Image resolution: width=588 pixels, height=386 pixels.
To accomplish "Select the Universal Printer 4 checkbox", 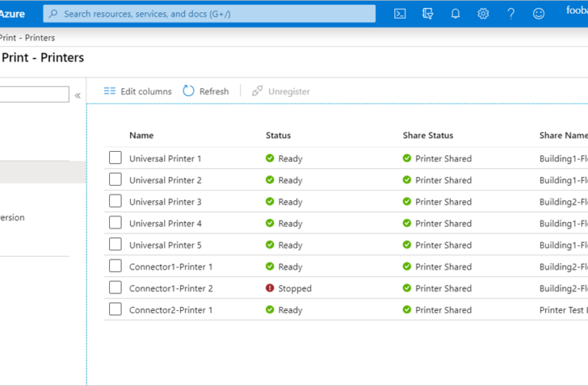I will [x=115, y=223].
